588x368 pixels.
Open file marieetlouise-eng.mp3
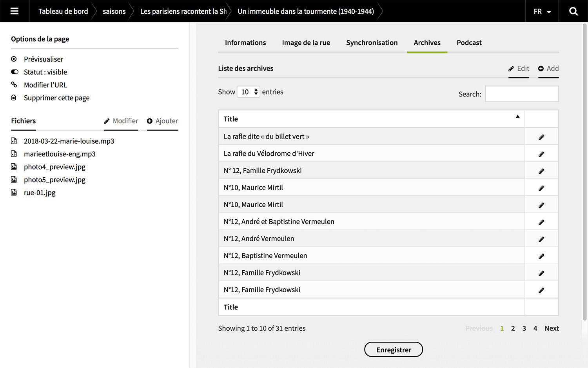point(60,154)
